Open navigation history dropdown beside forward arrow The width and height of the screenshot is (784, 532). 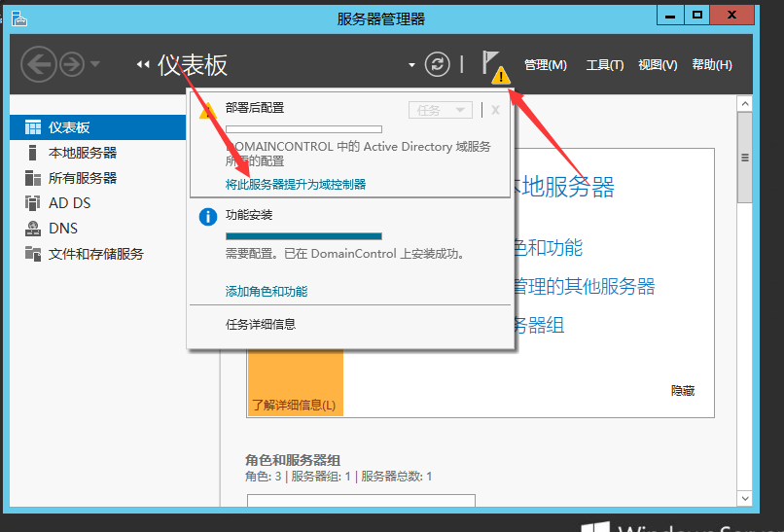tap(95, 64)
